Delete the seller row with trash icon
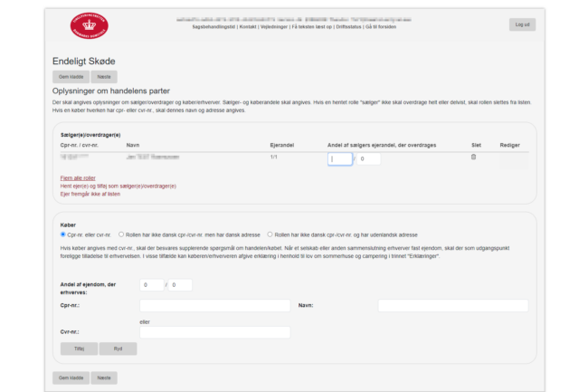588x392 pixels. tap(472, 158)
